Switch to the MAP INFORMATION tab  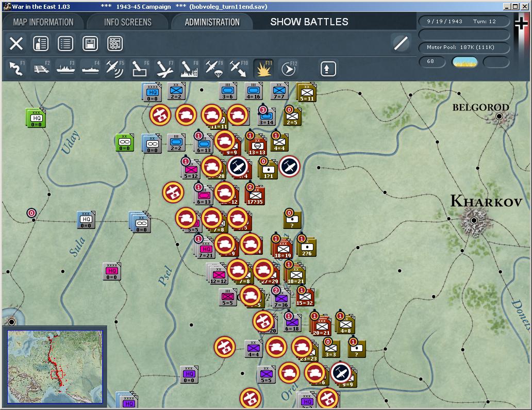(x=43, y=22)
